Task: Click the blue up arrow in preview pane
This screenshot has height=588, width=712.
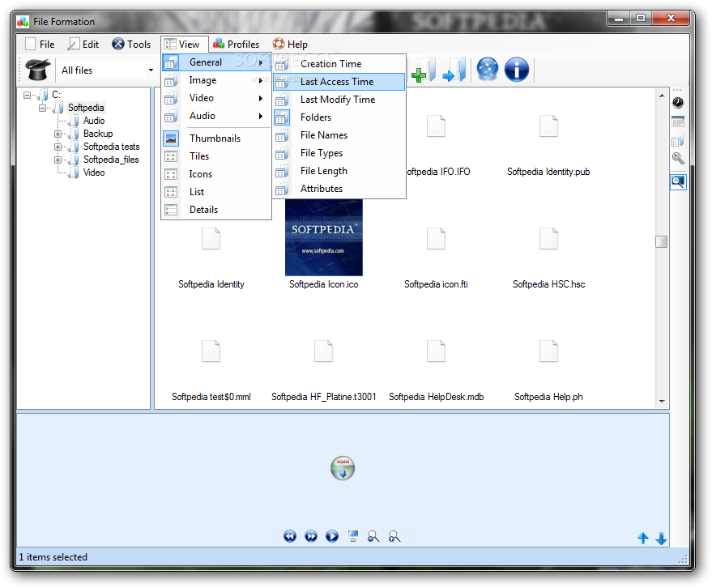Action: click(643, 538)
